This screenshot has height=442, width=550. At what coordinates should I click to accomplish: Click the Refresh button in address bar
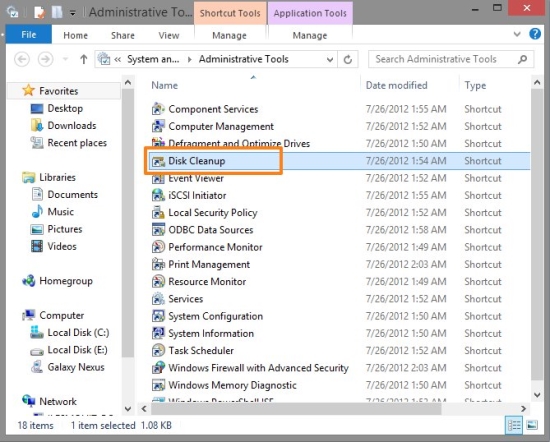click(348, 59)
